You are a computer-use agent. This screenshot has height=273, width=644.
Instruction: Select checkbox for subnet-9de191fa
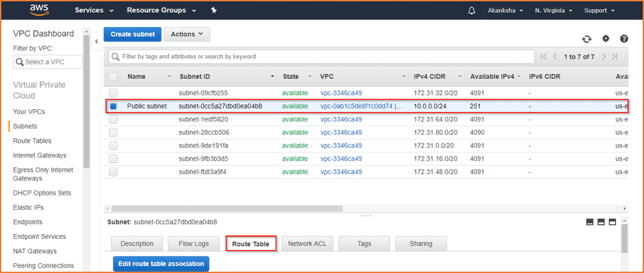(113, 145)
